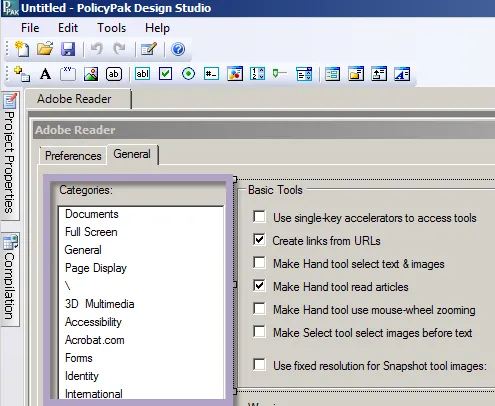The height and width of the screenshot is (406, 495).
Task: Redo the last action
Action: tap(119, 49)
